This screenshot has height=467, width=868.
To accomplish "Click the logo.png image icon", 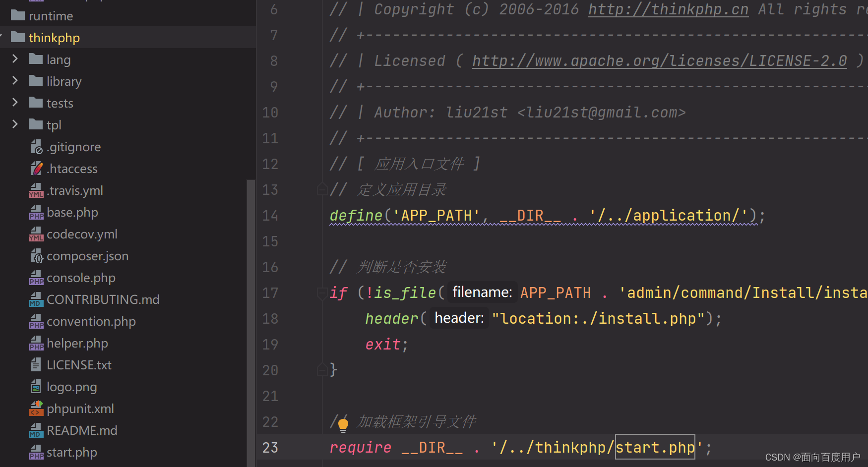I will click(36, 387).
